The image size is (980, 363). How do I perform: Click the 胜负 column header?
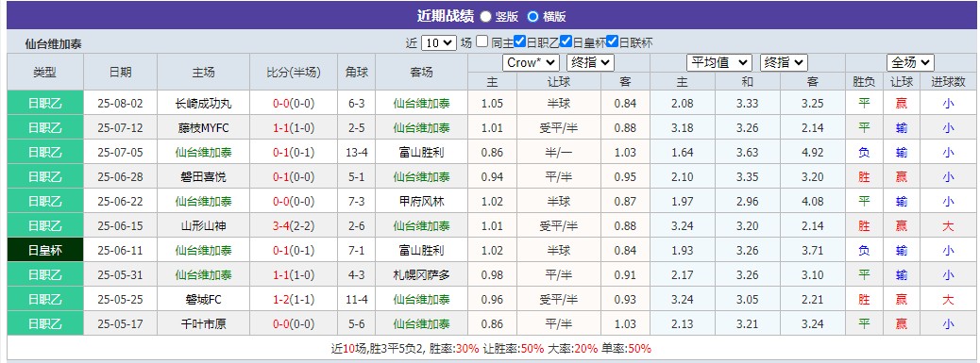coord(864,82)
